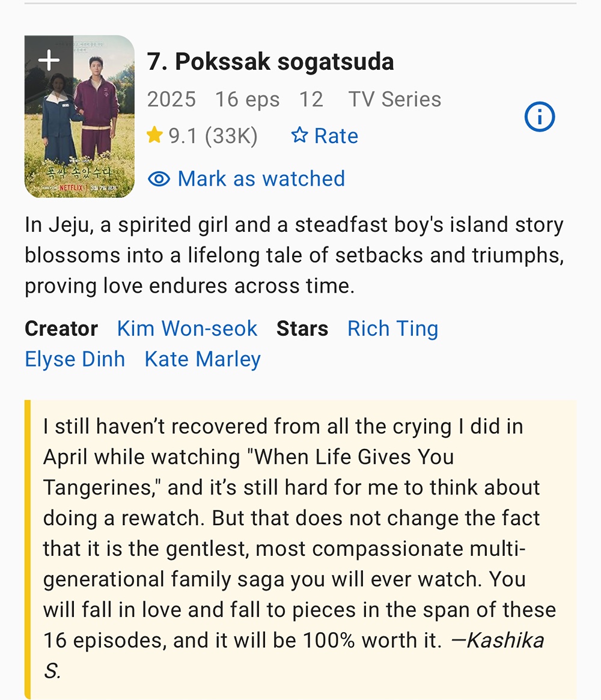Go to Kate Marley's page
Viewport: 601px width, 700px height.
(x=203, y=359)
